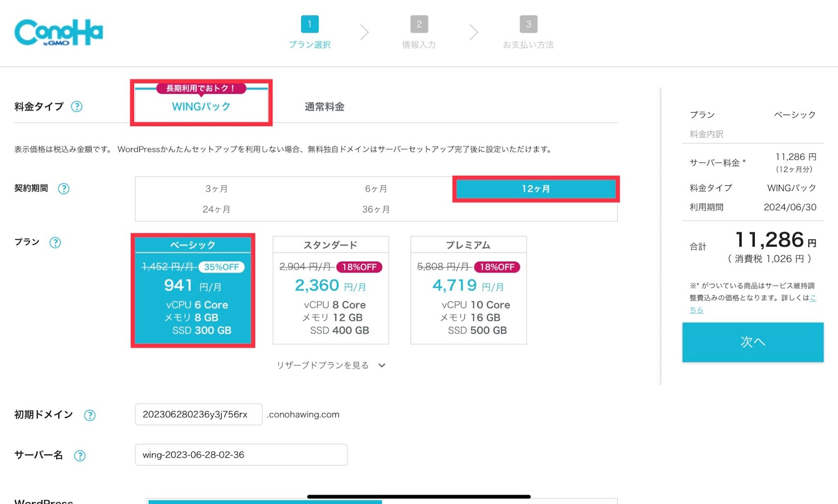
Task: Open help icon next to 料金タイプ
Action: [76, 107]
